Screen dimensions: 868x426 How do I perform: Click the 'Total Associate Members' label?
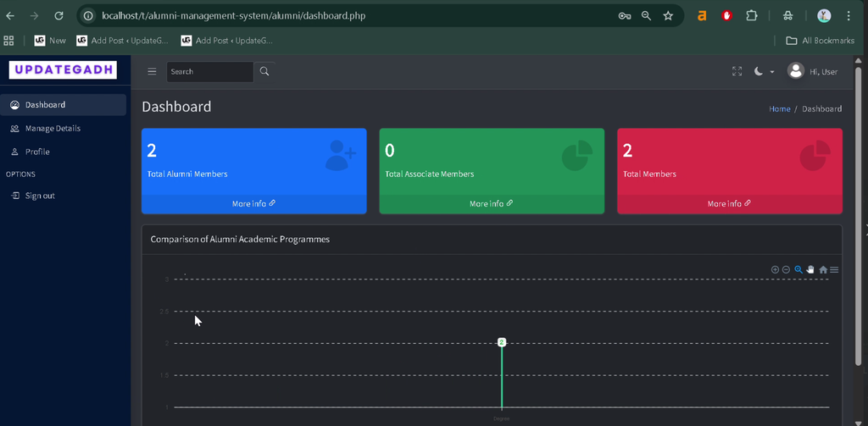pos(430,174)
